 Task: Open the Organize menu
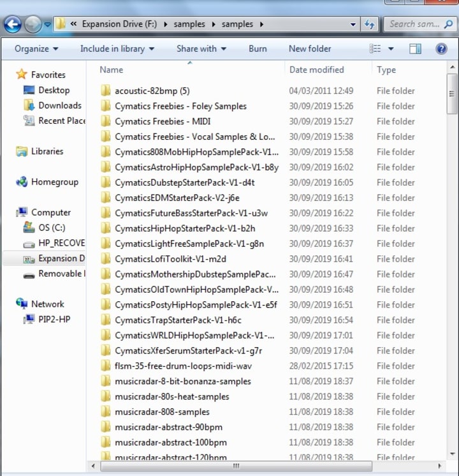click(36, 49)
